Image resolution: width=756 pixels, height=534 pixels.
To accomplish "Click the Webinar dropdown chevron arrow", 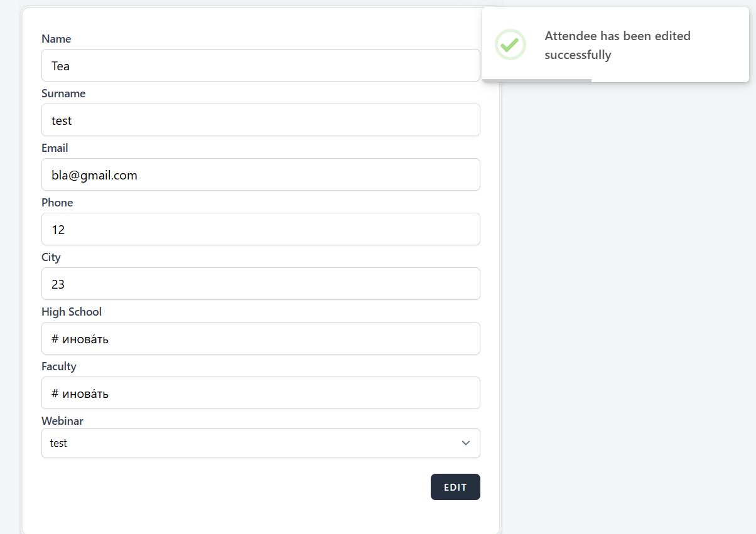I will pyautogui.click(x=466, y=443).
